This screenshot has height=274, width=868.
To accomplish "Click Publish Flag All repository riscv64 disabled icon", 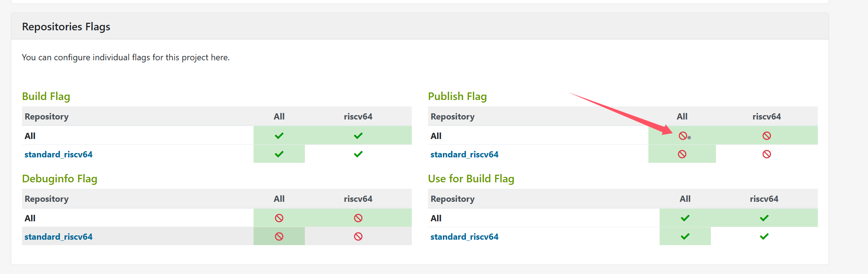I will [766, 136].
